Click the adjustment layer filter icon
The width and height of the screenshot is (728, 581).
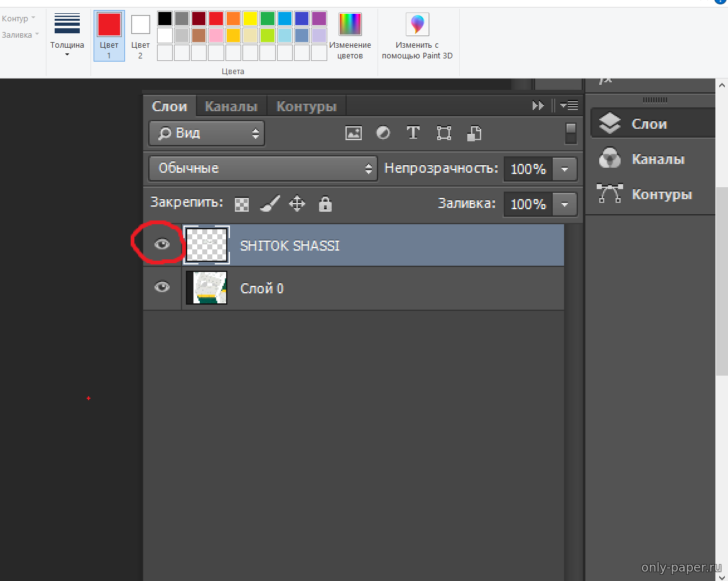(x=383, y=133)
